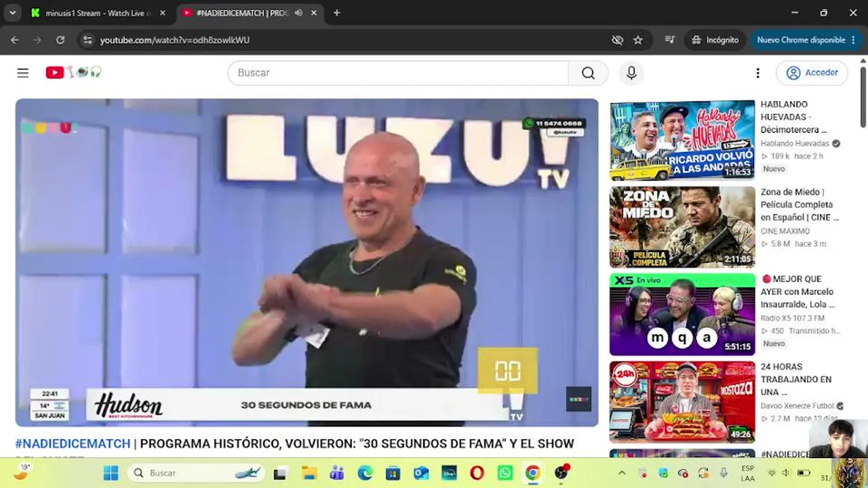Start voice search with the microphone

pos(631,73)
